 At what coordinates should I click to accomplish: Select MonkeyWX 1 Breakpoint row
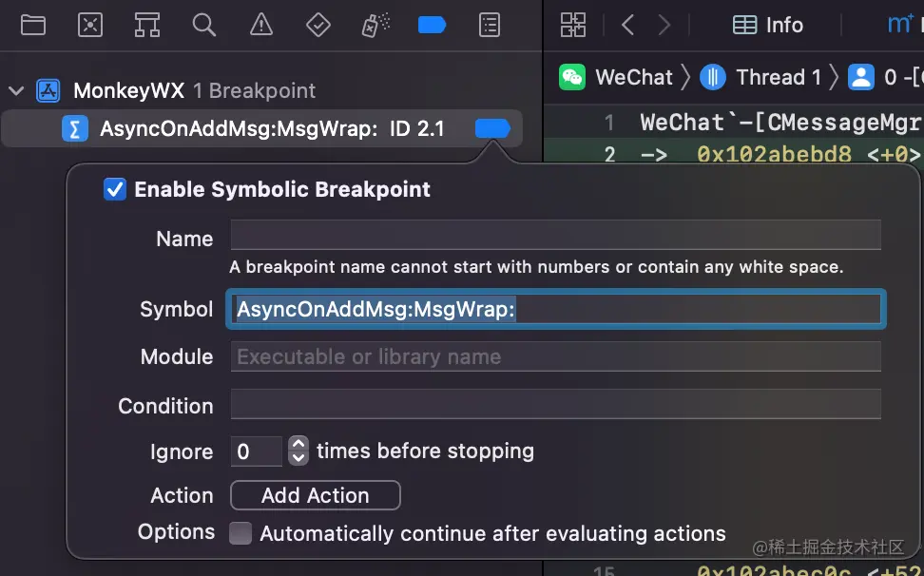[x=261, y=90]
